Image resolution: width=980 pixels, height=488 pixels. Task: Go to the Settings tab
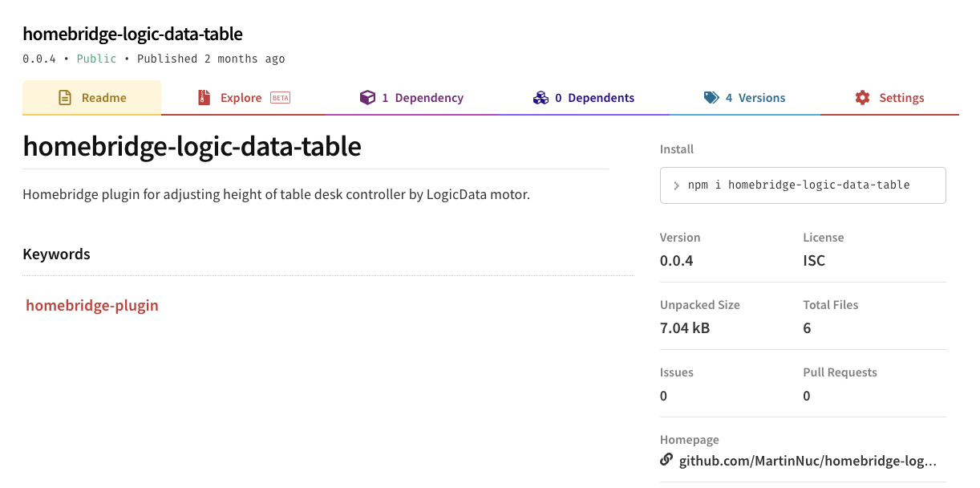click(x=889, y=98)
